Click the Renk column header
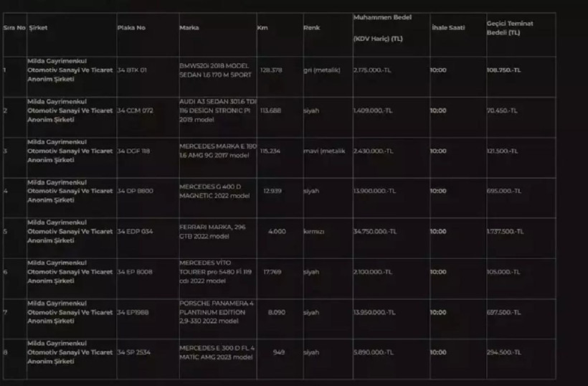Viewport: 588px width, 386px height. click(x=312, y=28)
